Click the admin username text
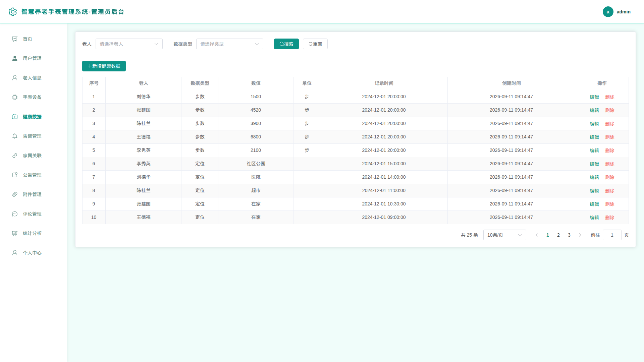 pos(623,12)
